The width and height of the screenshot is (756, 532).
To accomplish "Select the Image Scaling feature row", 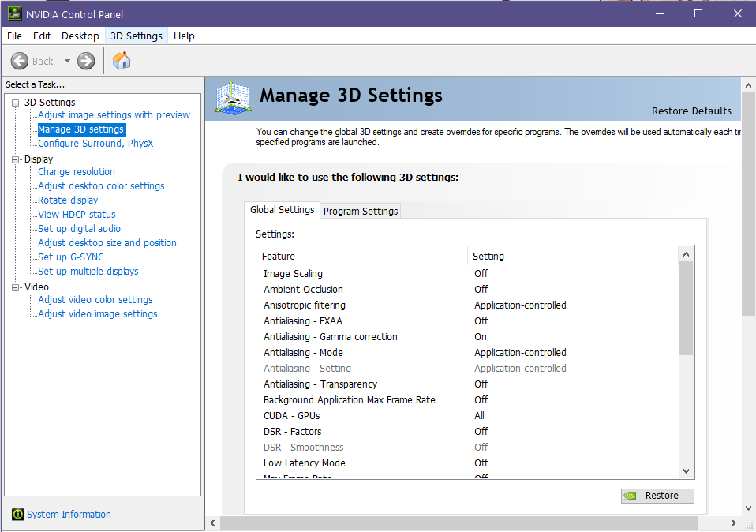I will (468, 273).
